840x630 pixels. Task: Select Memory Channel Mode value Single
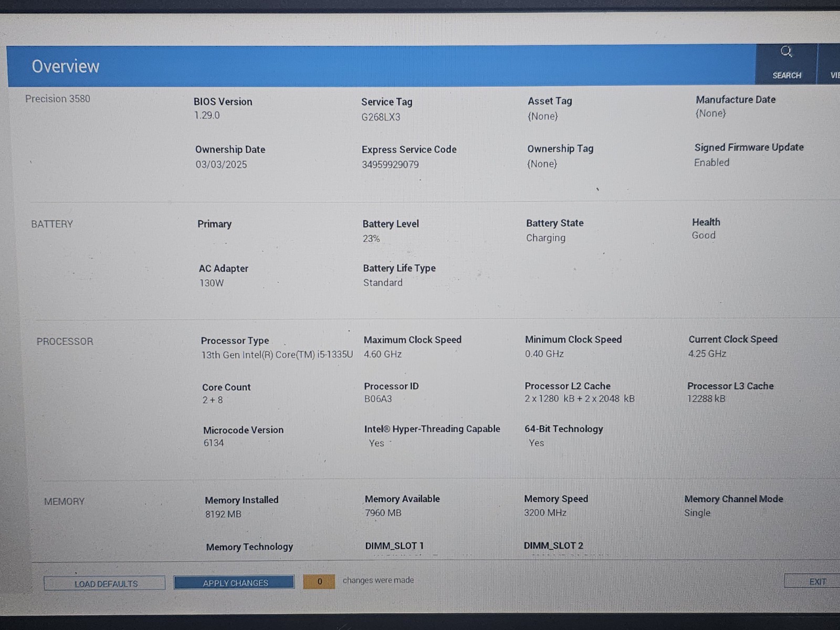coord(697,513)
